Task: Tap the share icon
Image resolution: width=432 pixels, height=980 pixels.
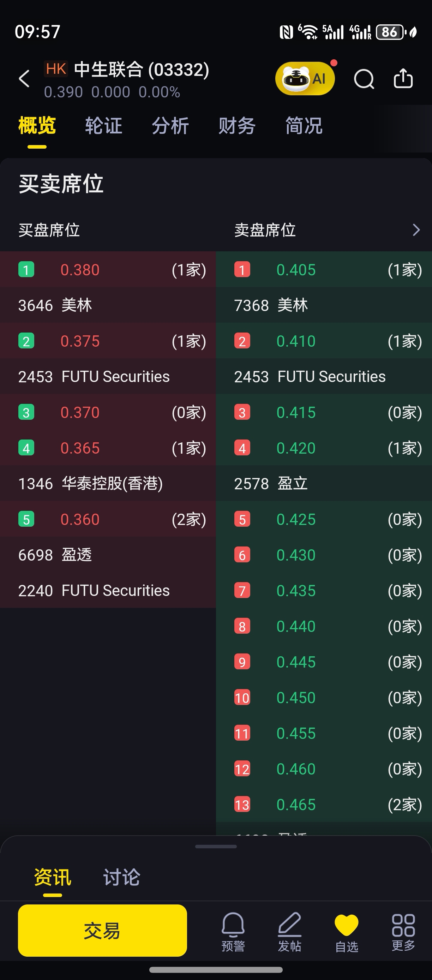Action: point(403,78)
